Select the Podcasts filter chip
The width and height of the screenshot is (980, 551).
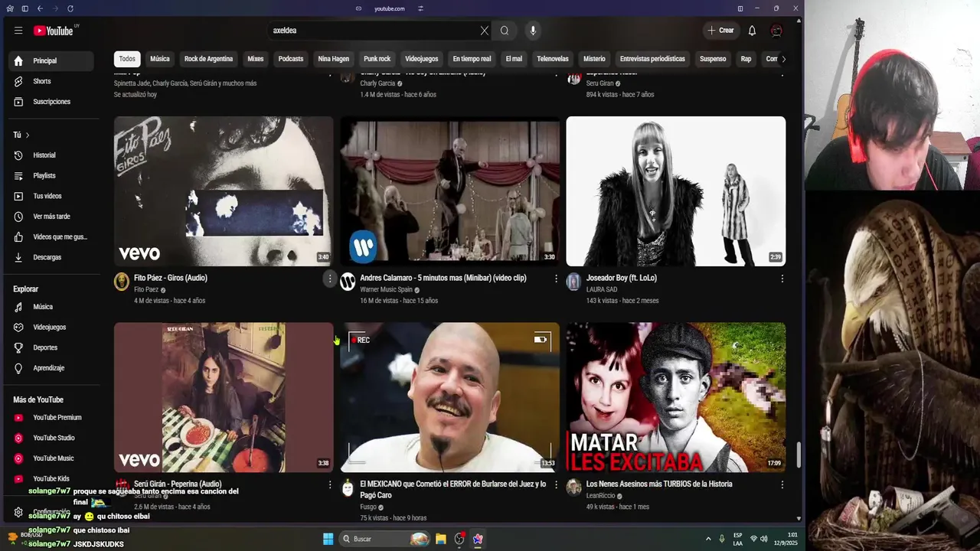pos(291,59)
